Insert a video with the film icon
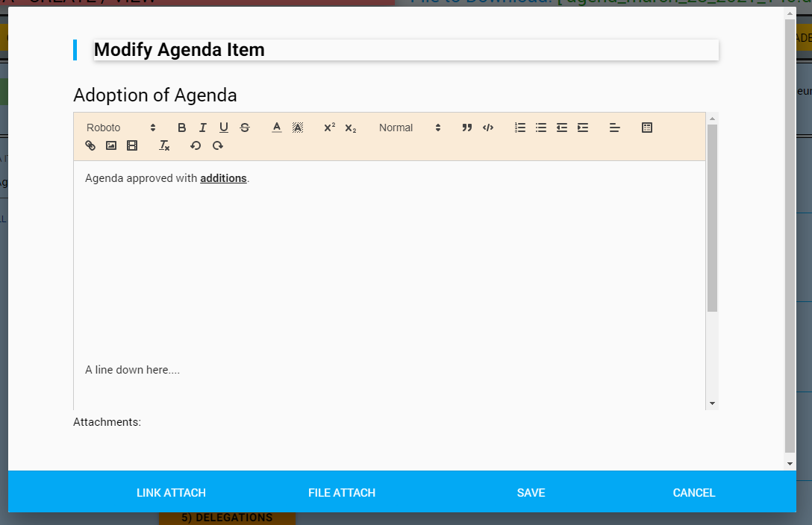 (132, 146)
